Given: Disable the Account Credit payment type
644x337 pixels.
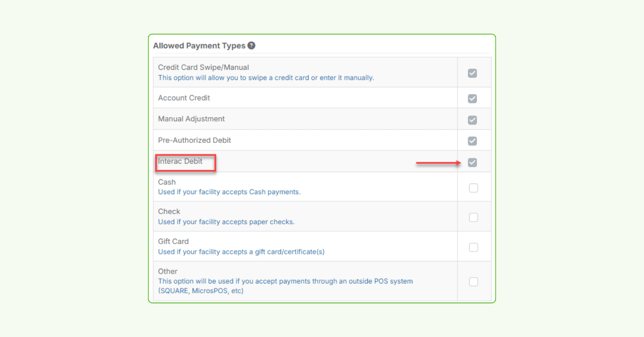Looking at the screenshot, I should (x=472, y=98).
